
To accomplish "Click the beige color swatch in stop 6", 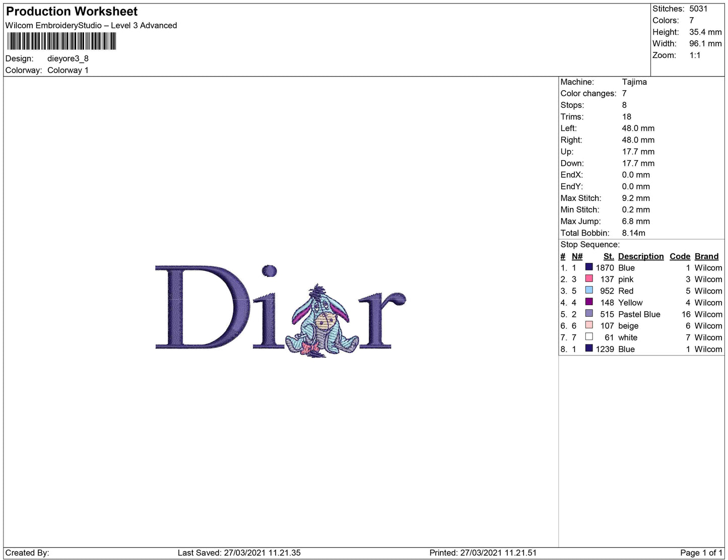I will (x=588, y=325).
